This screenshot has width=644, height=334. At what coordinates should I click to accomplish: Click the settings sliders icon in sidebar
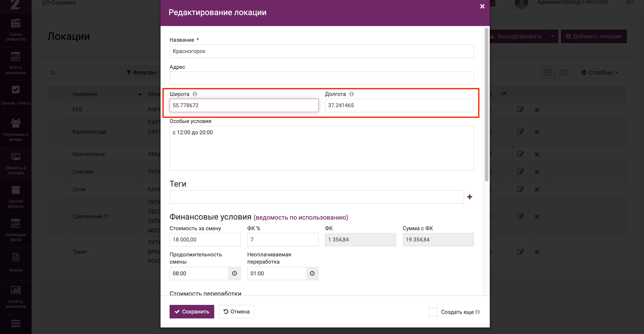[x=16, y=323]
